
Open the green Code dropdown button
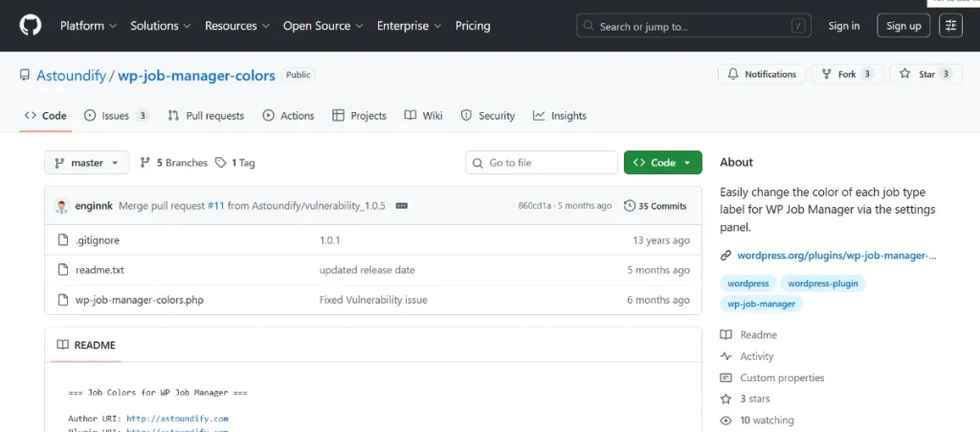point(662,163)
